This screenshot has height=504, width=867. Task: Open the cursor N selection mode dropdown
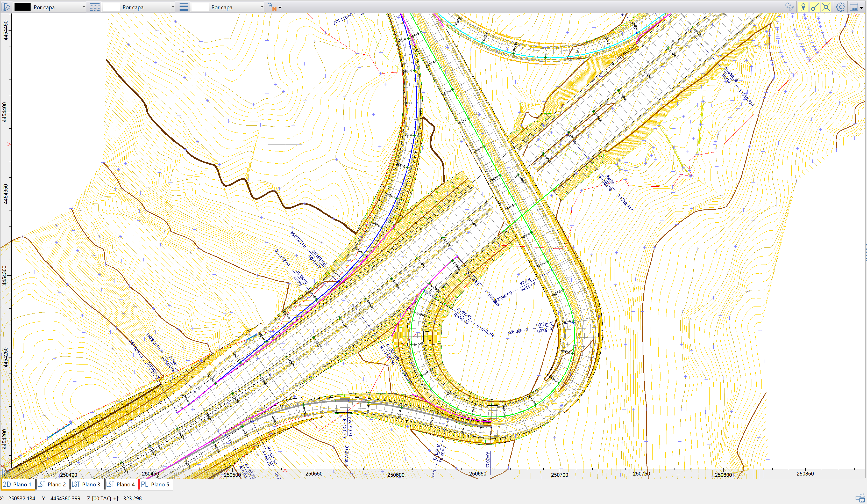pyautogui.click(x=280, y=7)
